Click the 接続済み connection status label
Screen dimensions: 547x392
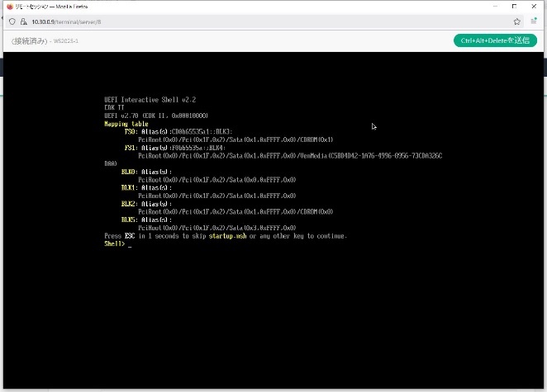[30, 40]
